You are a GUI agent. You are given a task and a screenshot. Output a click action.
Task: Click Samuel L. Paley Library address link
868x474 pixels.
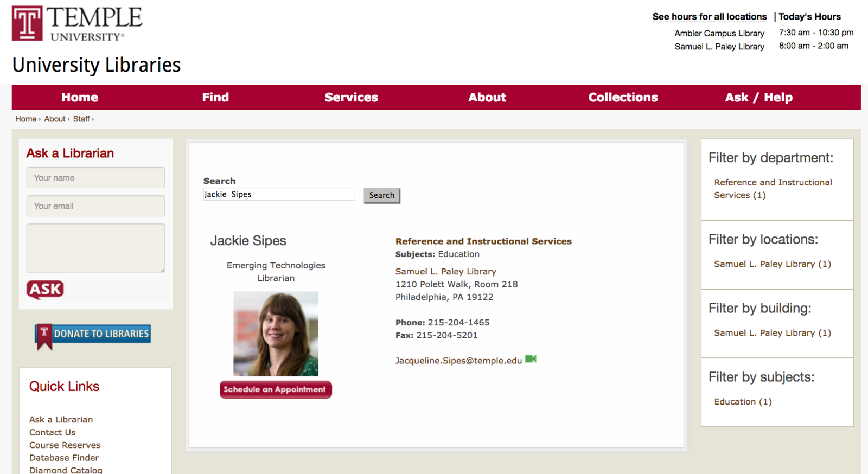tap(445, 272)
